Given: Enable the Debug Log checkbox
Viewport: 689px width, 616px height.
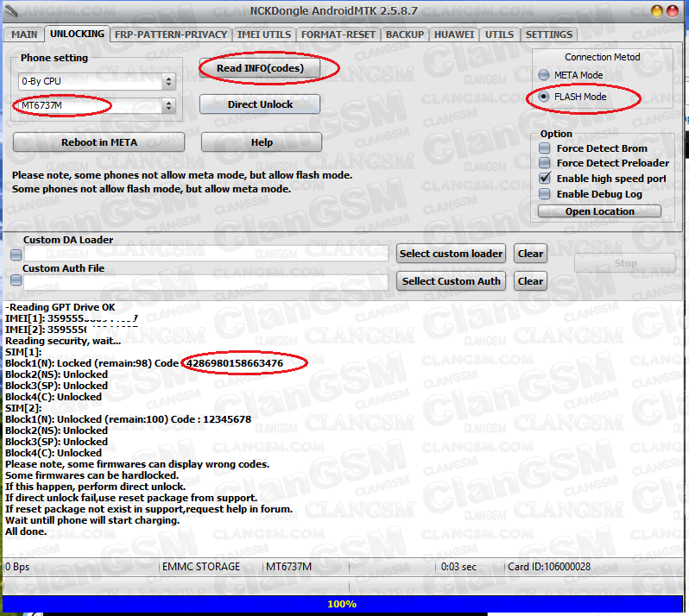Looking at the screenshot, I should coord(545,193).
